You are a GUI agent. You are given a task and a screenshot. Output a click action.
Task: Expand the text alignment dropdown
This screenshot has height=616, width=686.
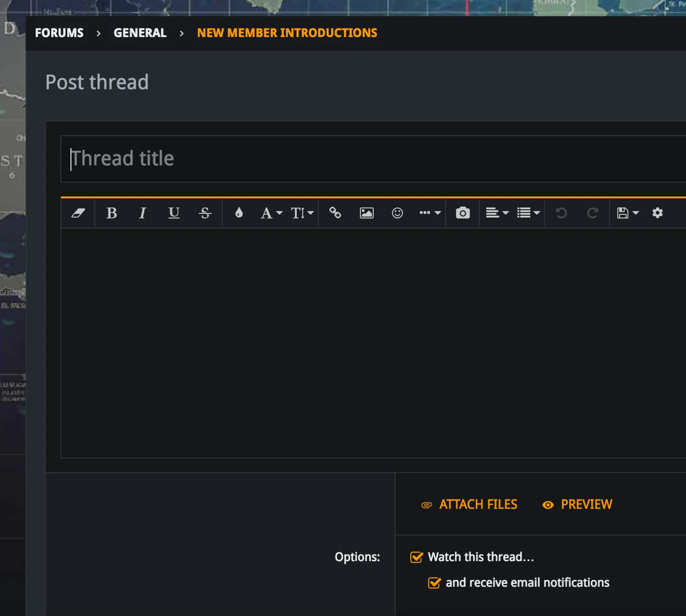[497, 213]
